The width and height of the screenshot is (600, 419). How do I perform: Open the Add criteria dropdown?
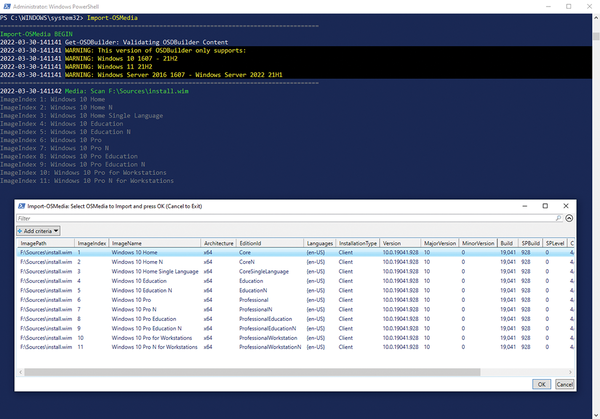click(38, 231)
